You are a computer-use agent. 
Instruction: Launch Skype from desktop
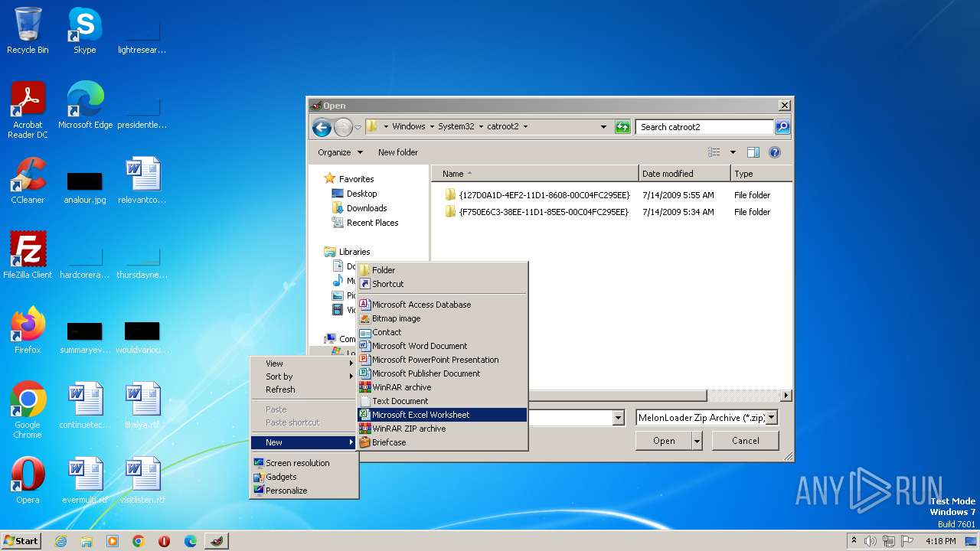coord(85,31)
